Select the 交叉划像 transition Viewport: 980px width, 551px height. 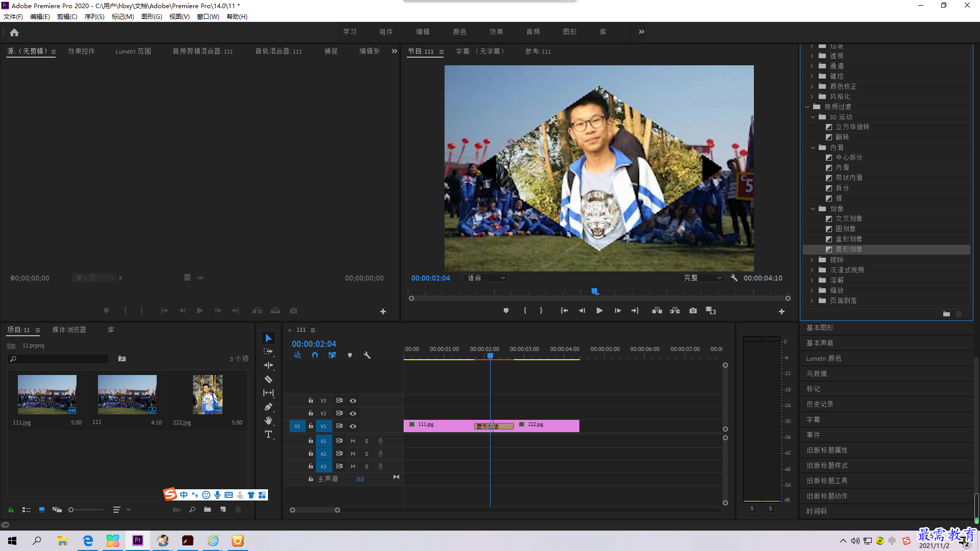pyautogui.click(x=849, y=218)
